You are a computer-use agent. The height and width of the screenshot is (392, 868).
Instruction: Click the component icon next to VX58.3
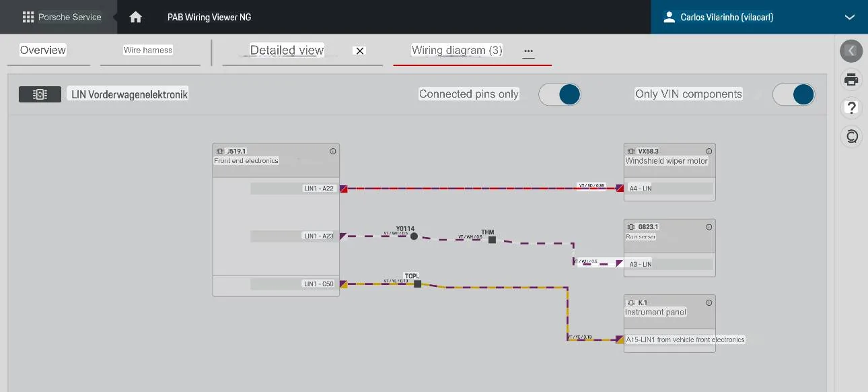click(631, 152)
